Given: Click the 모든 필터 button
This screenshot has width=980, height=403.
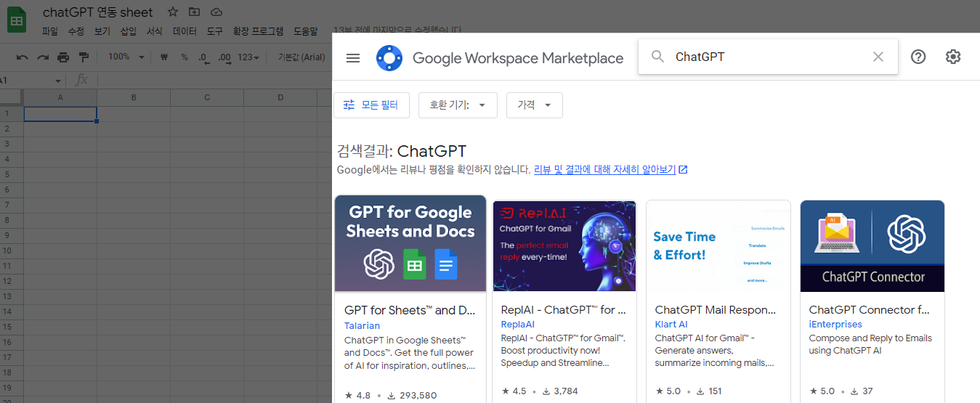Looking at the screenshot, I should pyautogui.click(x=371, y=105).
